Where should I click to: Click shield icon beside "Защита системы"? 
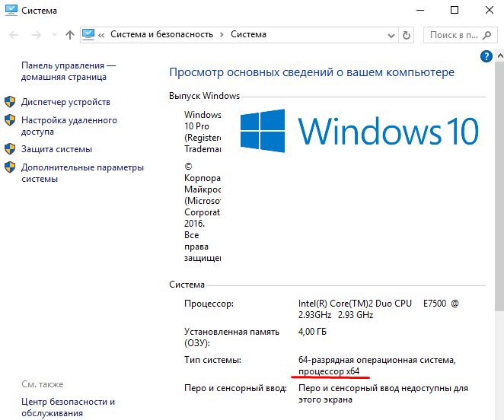point(10,149)
